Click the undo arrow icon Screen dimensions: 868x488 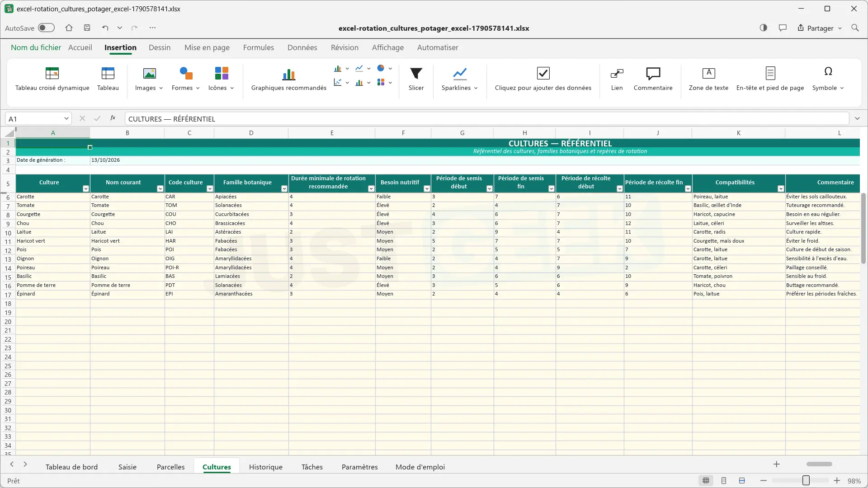[105, 28]
